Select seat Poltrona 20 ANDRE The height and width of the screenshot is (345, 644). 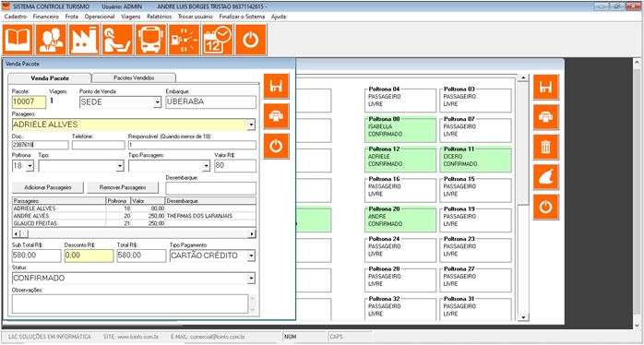click(x=400, y=220)
